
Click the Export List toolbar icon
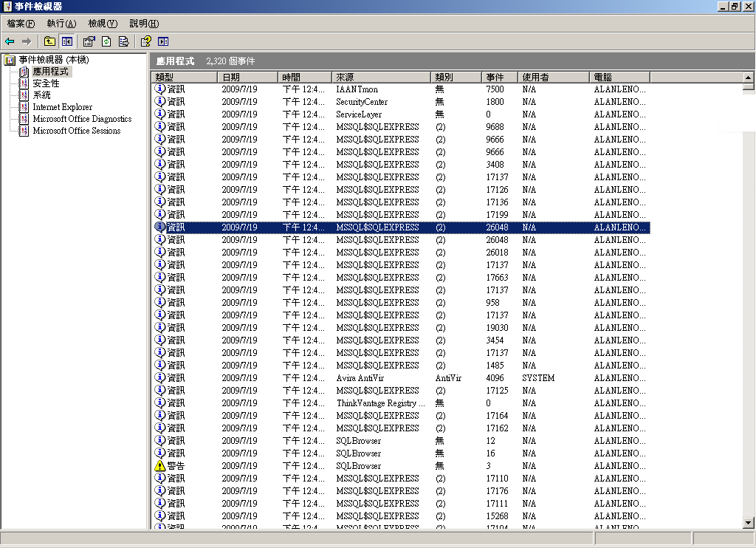[x=123, y=41]
